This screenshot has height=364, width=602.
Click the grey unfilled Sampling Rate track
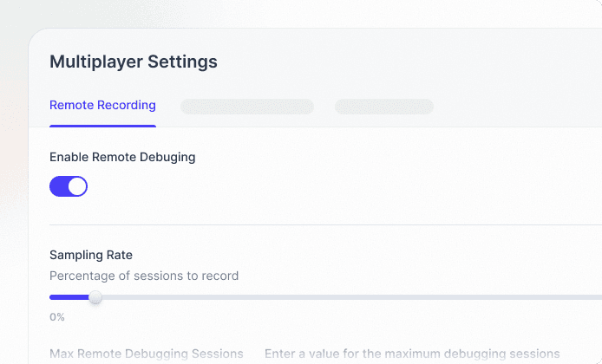(351, 297)
